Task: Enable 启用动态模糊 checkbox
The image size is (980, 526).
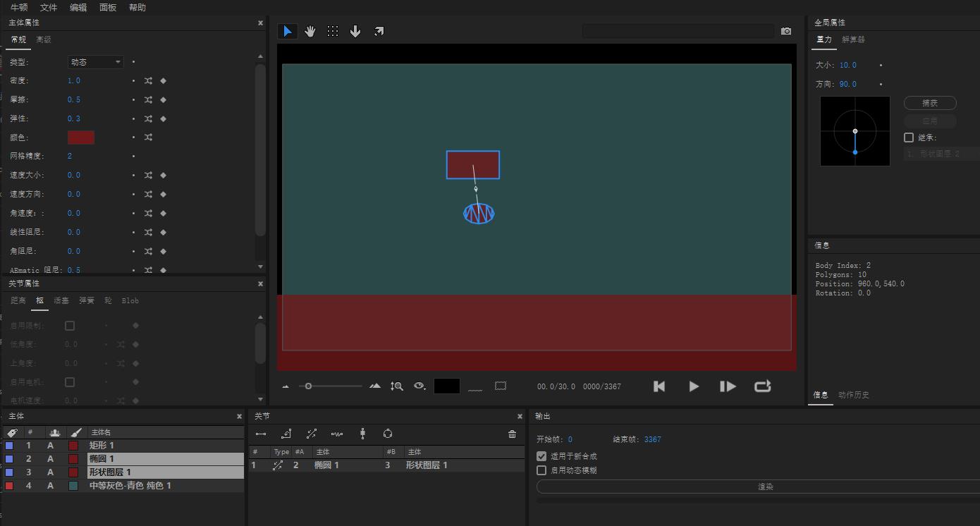Action: pos(541,470)
